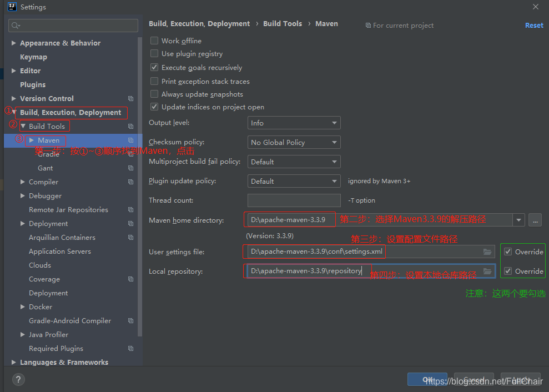This screenshot has width=549, height=392.
Task: Enable the Work offline checkbox
Action: (x=154, y=41)
